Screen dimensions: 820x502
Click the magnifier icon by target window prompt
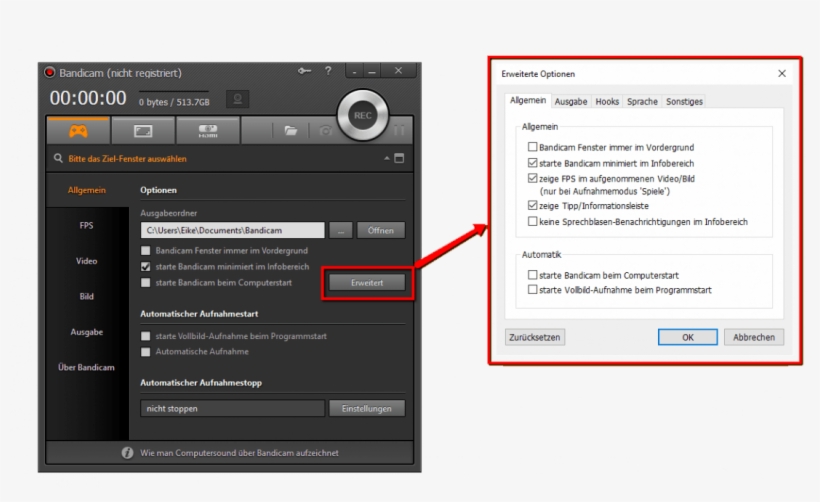(58, 158)
